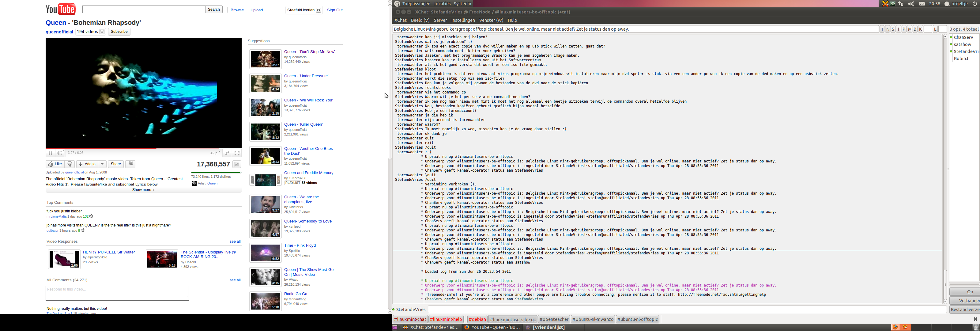The height and width of the screenshot is (331, 980).
Task: Open the Add to dropdown arrow
Action: click(x=102, y=164)
